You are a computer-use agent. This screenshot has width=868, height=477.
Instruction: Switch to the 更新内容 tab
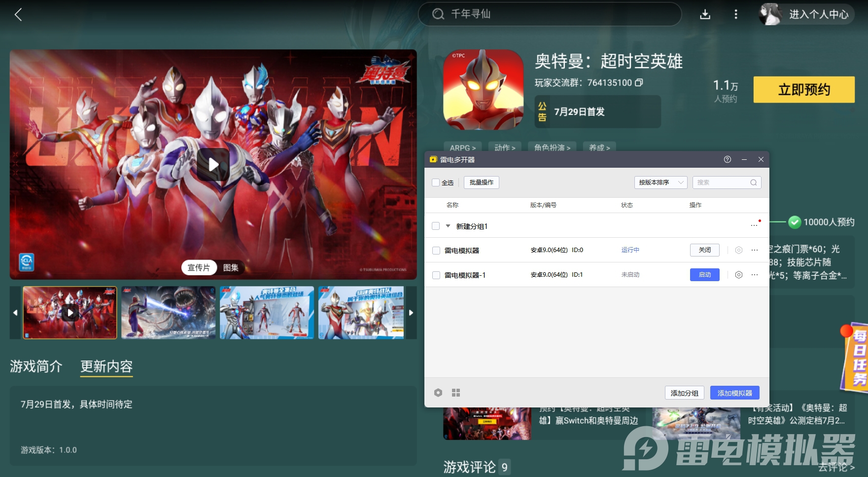pos(106,367)
